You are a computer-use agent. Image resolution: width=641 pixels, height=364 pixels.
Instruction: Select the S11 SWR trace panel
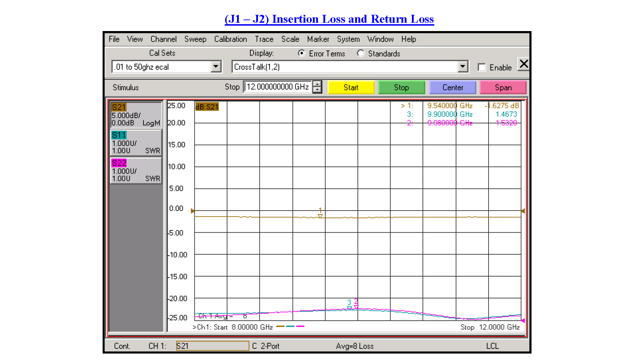click(x=135, y=143)
